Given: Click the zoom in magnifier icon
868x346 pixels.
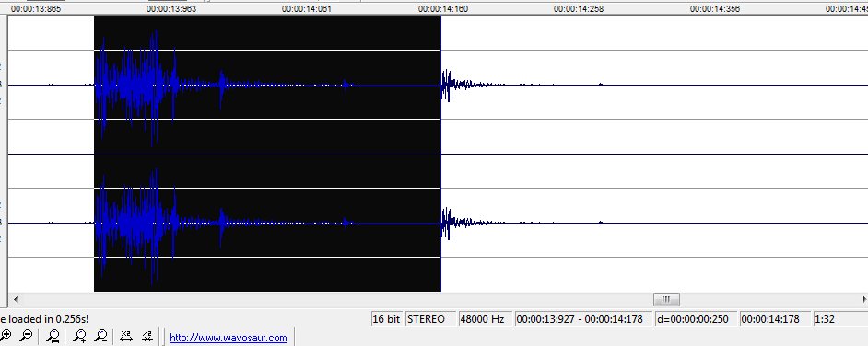Looking at the screenshot, I should pos(5,336).
